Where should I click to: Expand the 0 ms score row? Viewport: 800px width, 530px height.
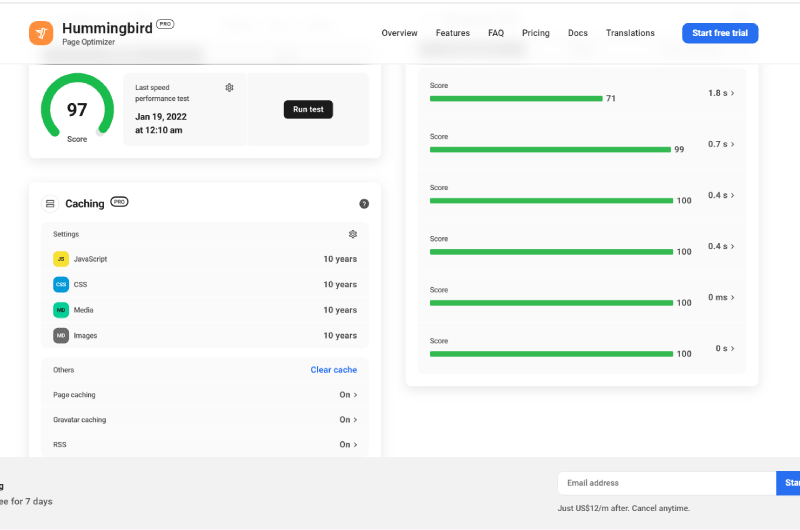coord(721,297)
